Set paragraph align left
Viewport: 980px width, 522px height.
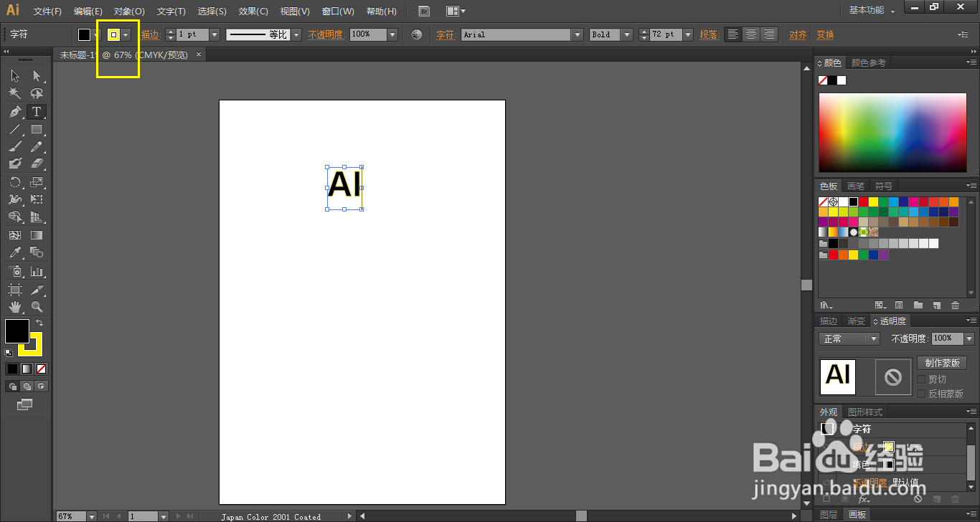coord(732,34)
